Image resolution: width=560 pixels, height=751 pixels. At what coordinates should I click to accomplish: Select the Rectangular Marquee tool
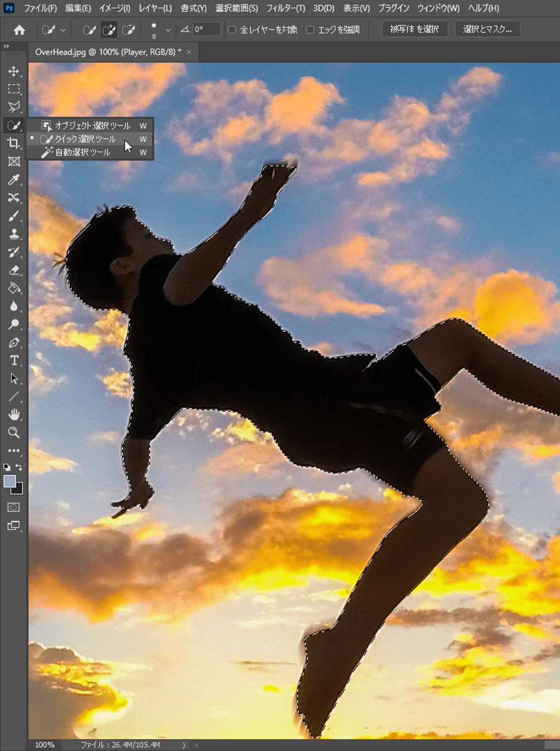(14, 89)
